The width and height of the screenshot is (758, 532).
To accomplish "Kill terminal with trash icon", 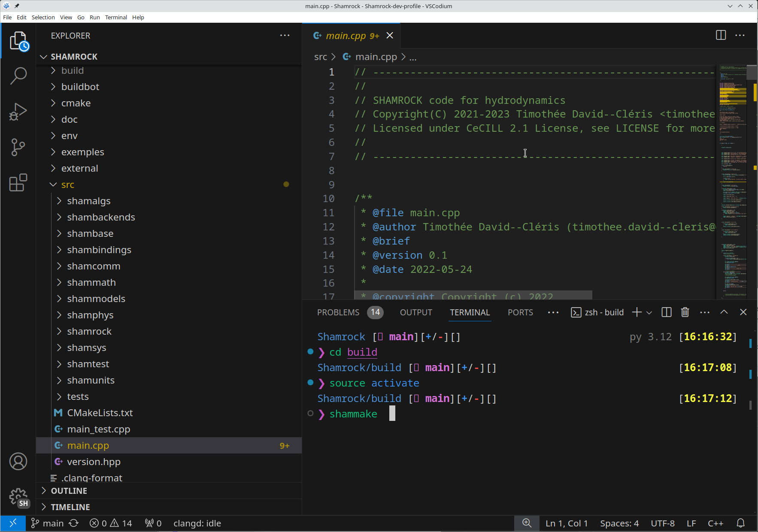I will pyautogui.click(x=685, y=312).
